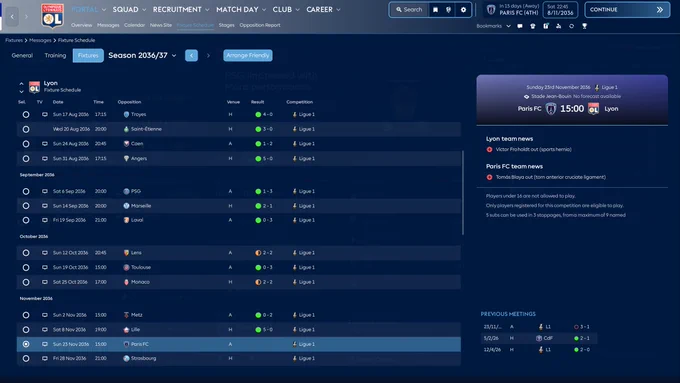Image resolution: width=680 pixels, height=383 pixels.
Task: Click the Continue button
Action: pyautogui.click(x=627, y=10)
